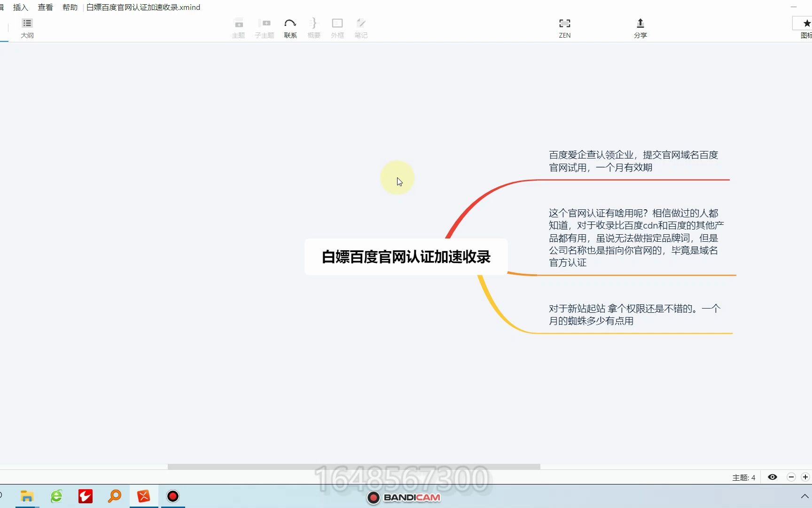Click the 笔记 notes tool
This screenshot has height=508, width=812.
click(361, 28)
